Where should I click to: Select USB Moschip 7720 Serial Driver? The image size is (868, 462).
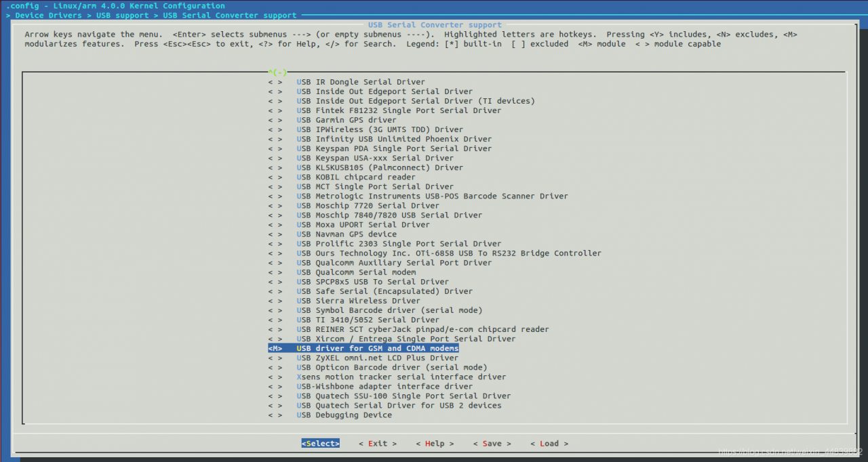click(x=368, y=206)
